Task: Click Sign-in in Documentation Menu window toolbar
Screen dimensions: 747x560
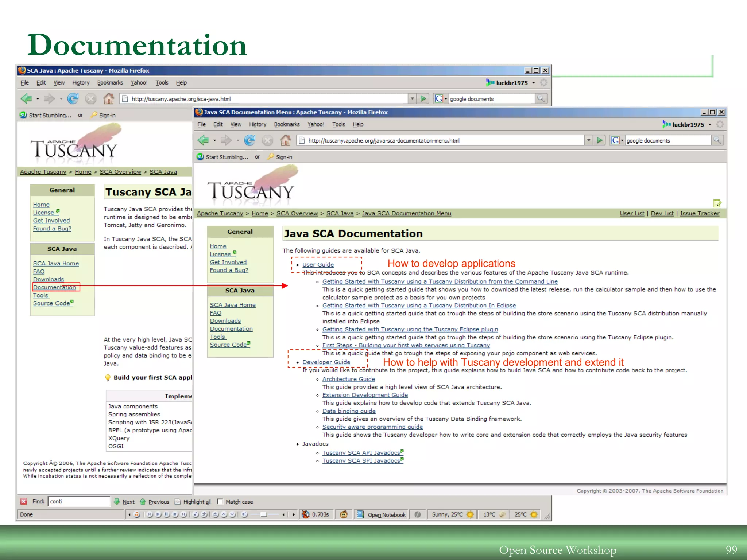Action: pyautogui.click(x=280, y=157)
